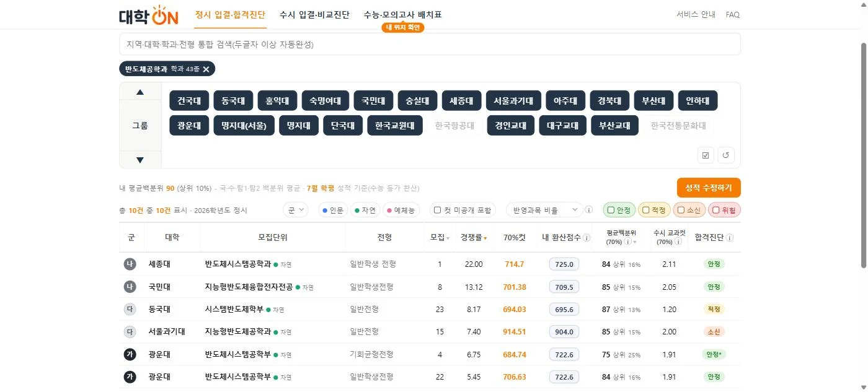Click the 70%컷 column header

(515, 238)
